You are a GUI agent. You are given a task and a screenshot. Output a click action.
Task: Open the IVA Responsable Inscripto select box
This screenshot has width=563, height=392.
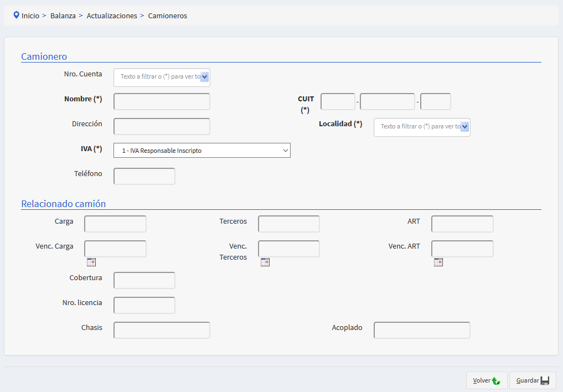pos(202,151)
